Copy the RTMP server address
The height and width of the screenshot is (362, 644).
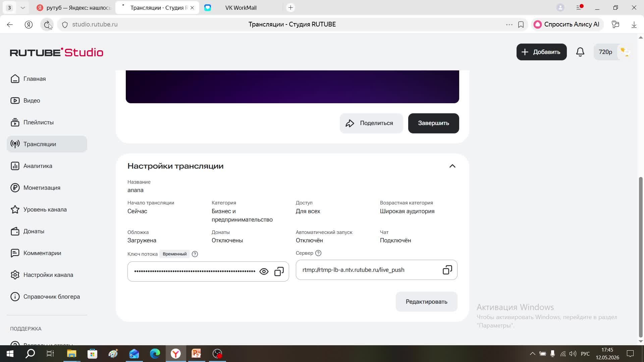tap(447, 270)
